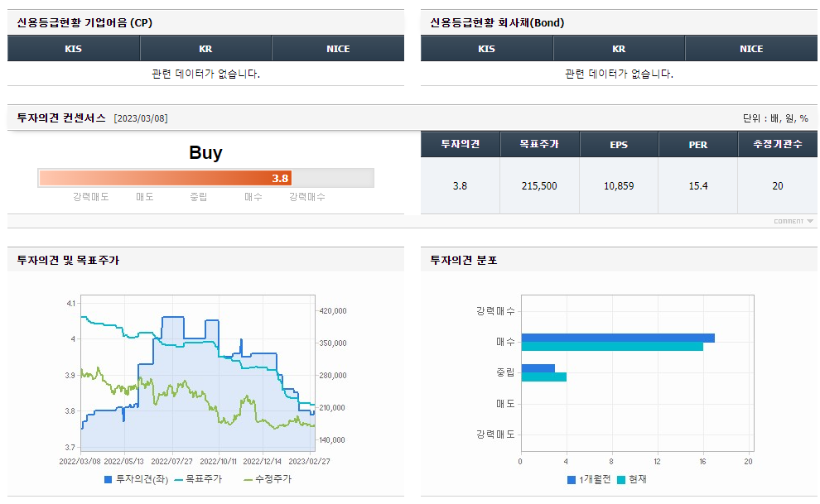820x504 pixels.
Task: Click the 투자의견 table header
Action: point(461,144)
